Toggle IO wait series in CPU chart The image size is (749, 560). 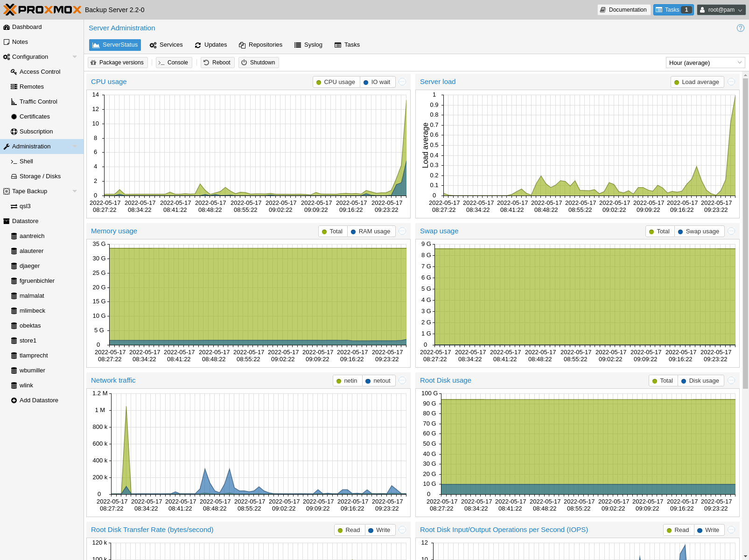coord(377,82)
